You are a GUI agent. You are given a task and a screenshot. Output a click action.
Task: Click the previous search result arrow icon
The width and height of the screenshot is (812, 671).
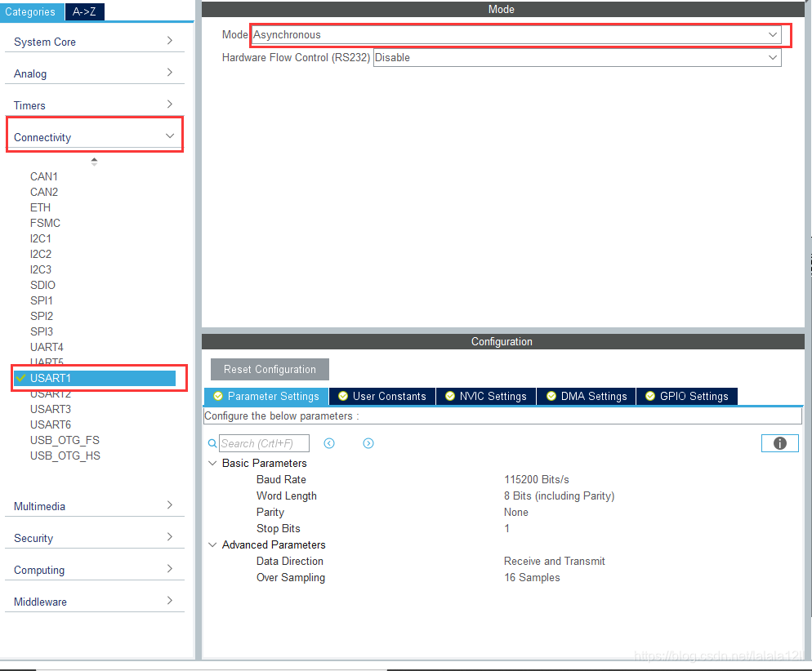(x=329, y=443)
